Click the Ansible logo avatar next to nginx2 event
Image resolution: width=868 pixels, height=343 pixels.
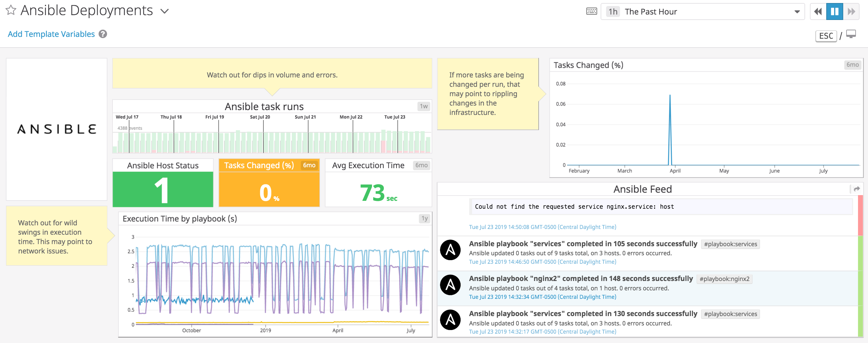coord(451,285)
